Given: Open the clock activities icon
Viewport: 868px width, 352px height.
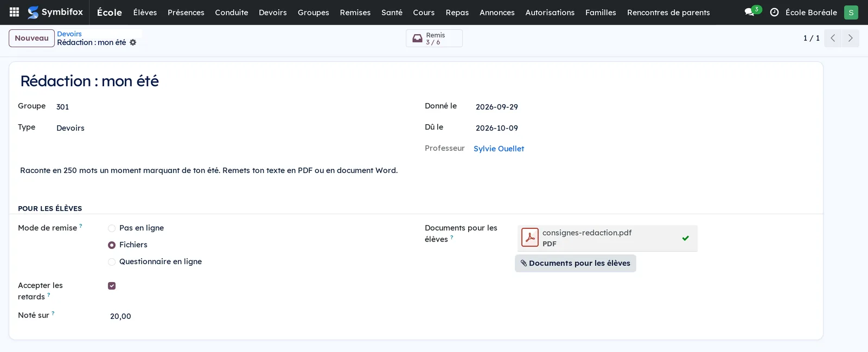Looking at the screenshot, I should point(775,12).
